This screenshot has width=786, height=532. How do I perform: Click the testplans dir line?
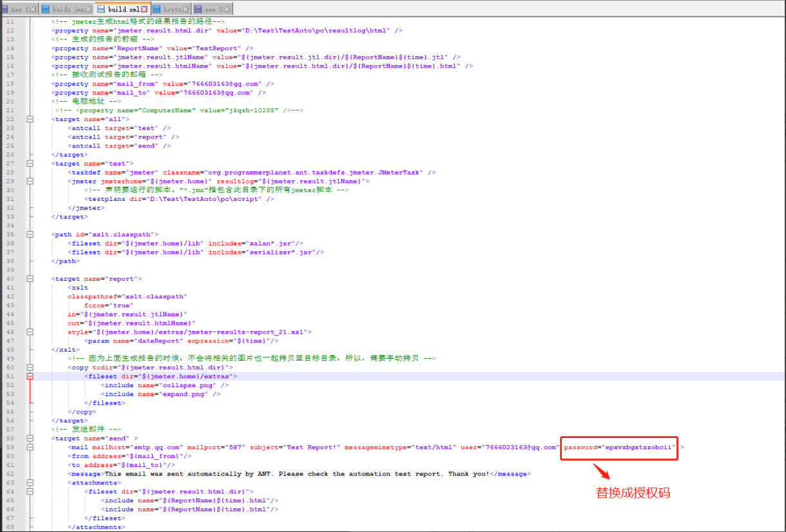179,199
